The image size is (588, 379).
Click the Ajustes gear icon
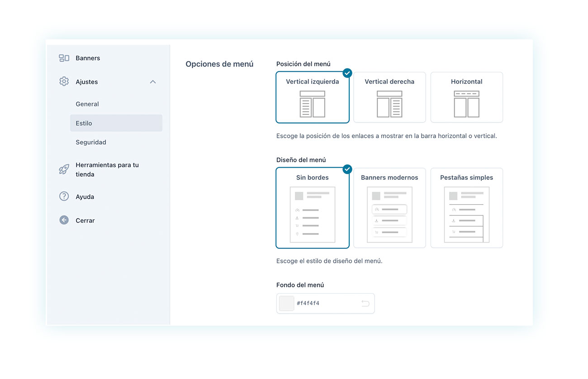click(64, 81)
